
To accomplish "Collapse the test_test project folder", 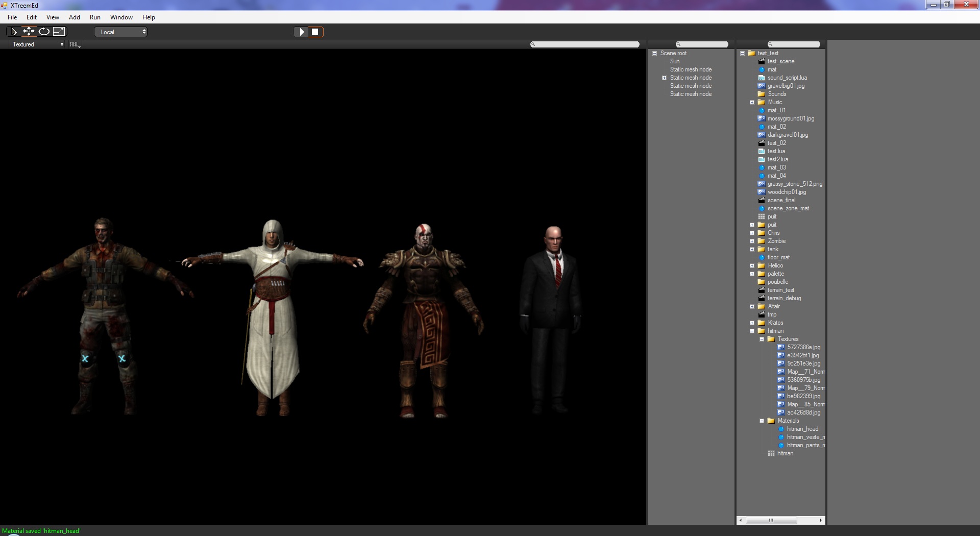I will point(742,53).
